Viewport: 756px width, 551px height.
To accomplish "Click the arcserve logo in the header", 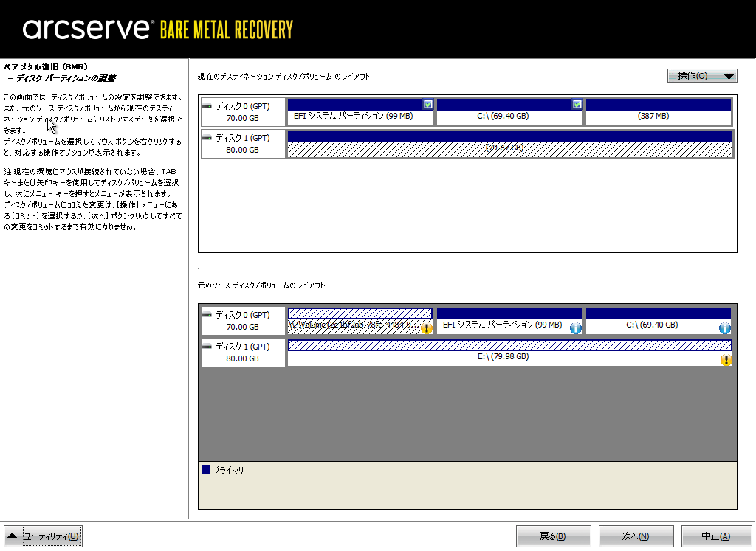I will (x=87, y=29).
